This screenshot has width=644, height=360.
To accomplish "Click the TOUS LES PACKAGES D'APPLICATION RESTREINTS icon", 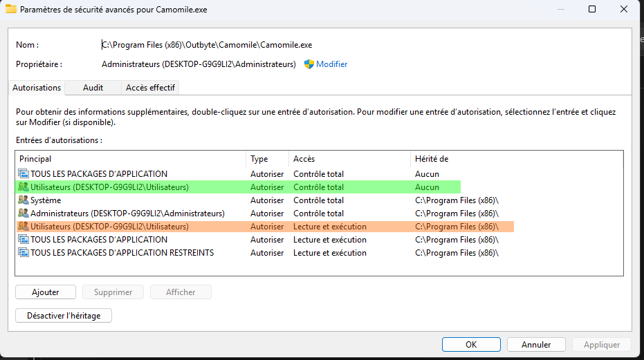I will [x=24, y=253].
